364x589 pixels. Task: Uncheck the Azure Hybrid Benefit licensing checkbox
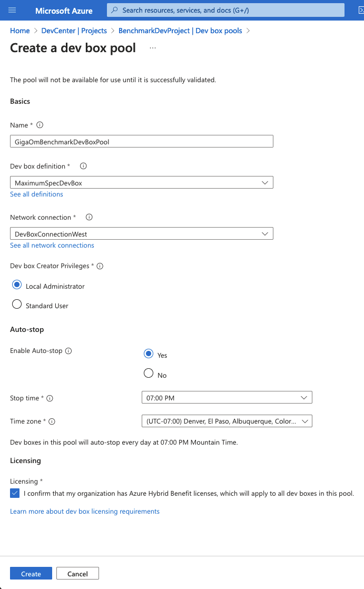coord(15,494)
